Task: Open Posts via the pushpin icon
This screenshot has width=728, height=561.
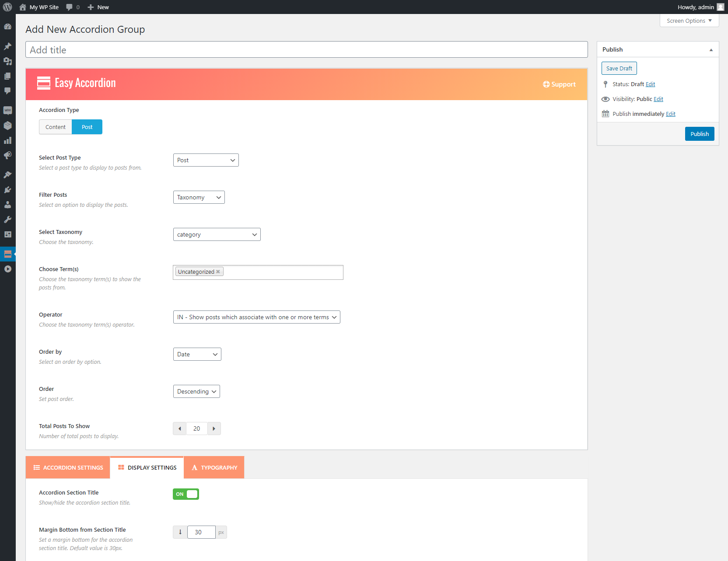Action: 7,46
